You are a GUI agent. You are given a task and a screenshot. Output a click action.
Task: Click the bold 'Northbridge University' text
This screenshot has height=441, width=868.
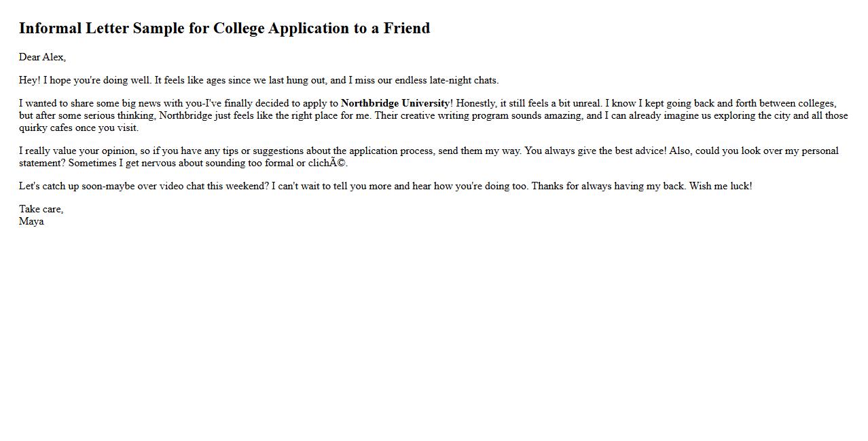(395, 103)
